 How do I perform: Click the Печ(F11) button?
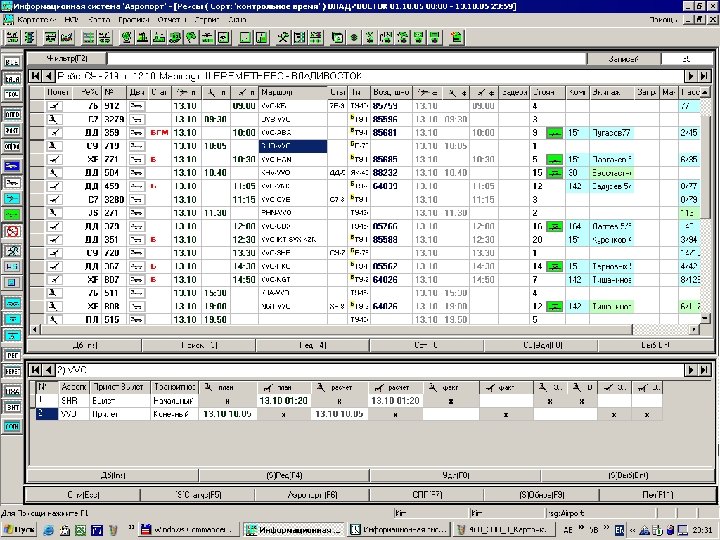click(x=658, y=495)
